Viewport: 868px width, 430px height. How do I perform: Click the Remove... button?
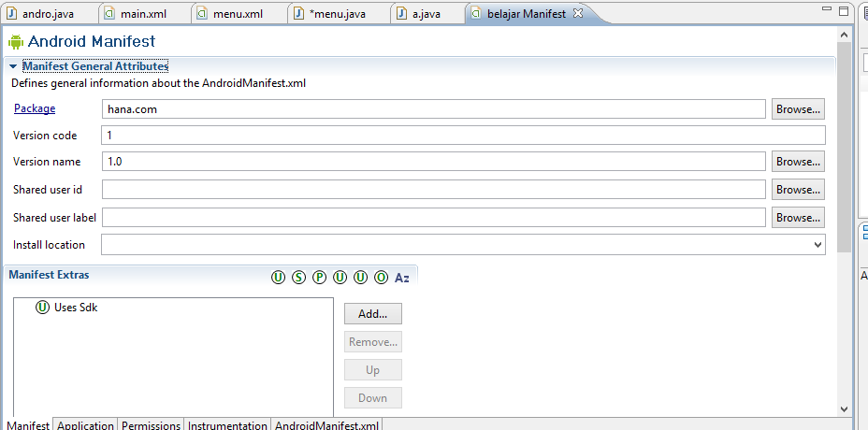372,342
